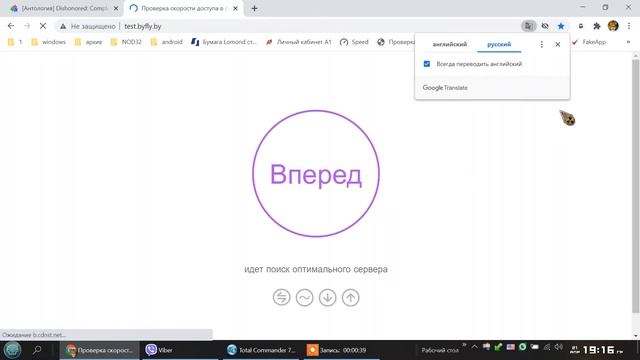
Task: Show hidden system tray icons
Action: coord(474,347)
